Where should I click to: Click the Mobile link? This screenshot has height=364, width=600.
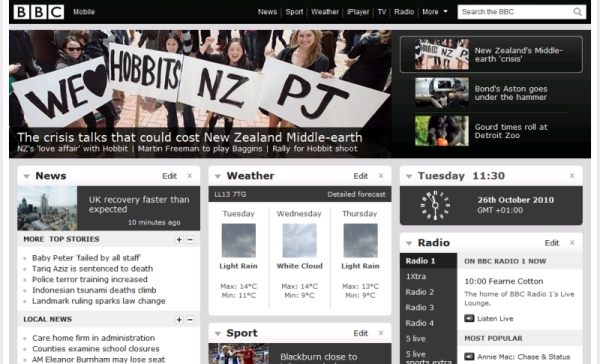84,12
